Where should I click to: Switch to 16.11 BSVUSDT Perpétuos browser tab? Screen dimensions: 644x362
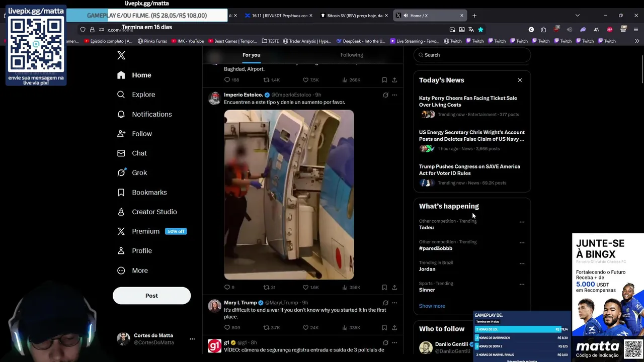278,16
